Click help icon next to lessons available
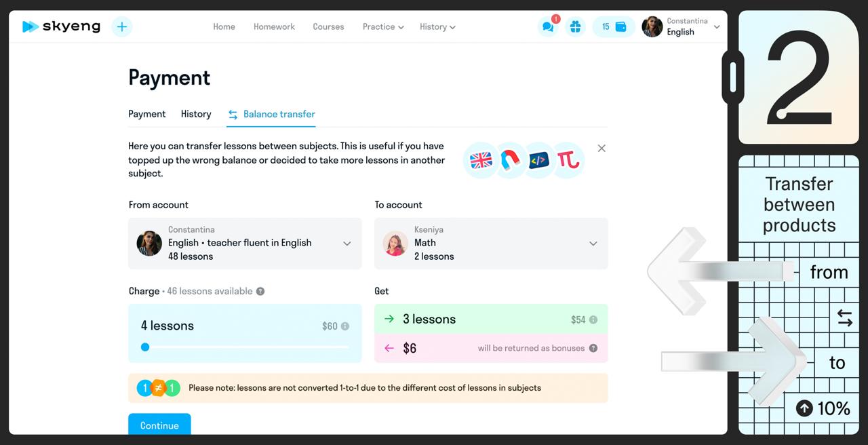This screenshot has width=868, height=445. 260,291
